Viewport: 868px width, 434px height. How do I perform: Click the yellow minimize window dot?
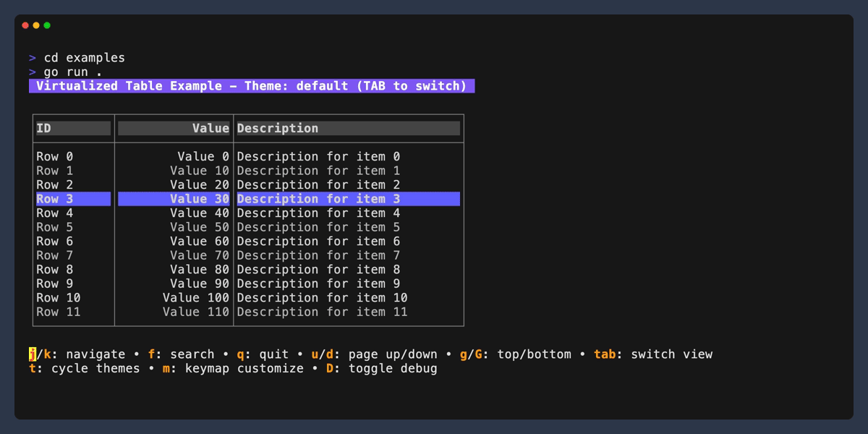(x=36, y=25)
